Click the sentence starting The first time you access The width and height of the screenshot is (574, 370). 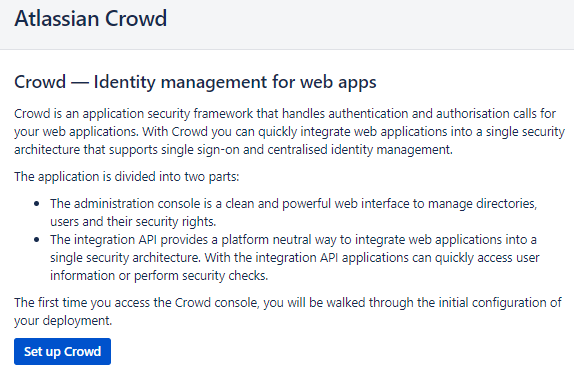[x=288, y=311]
